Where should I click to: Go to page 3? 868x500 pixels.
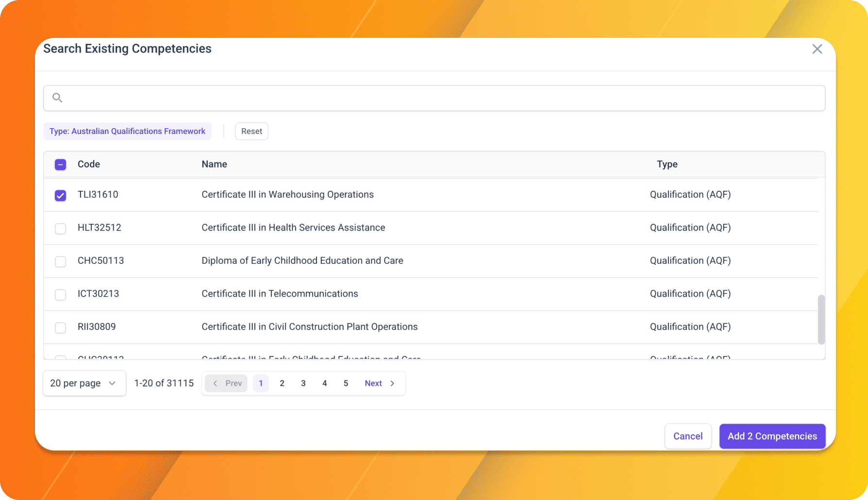click(303, 383)
